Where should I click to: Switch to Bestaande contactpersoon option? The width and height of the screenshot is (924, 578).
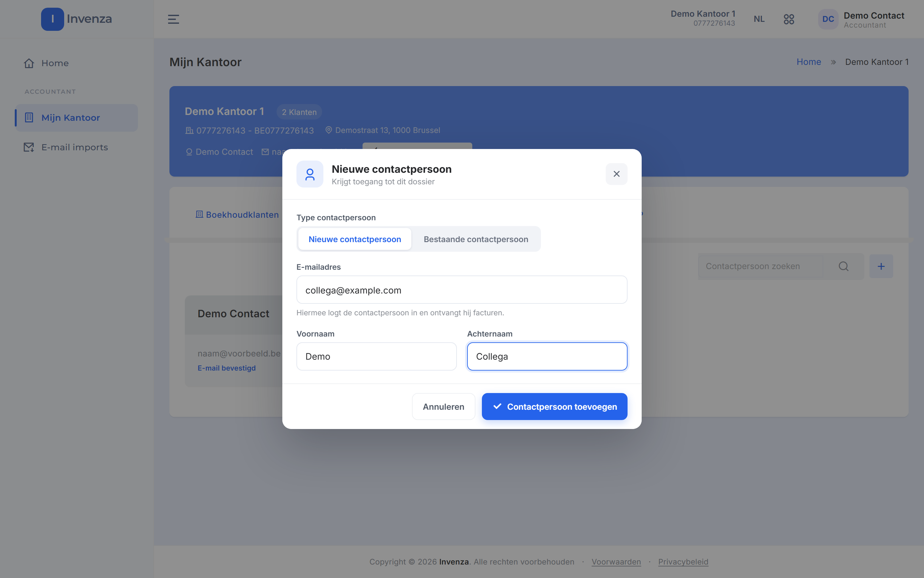(x=476, y=239)
